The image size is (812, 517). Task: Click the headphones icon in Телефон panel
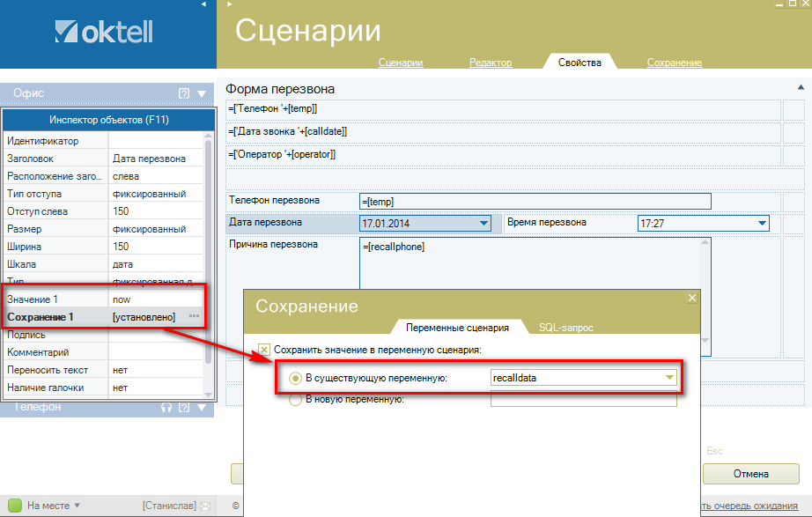pyautogui.click(x=166, y=407)
